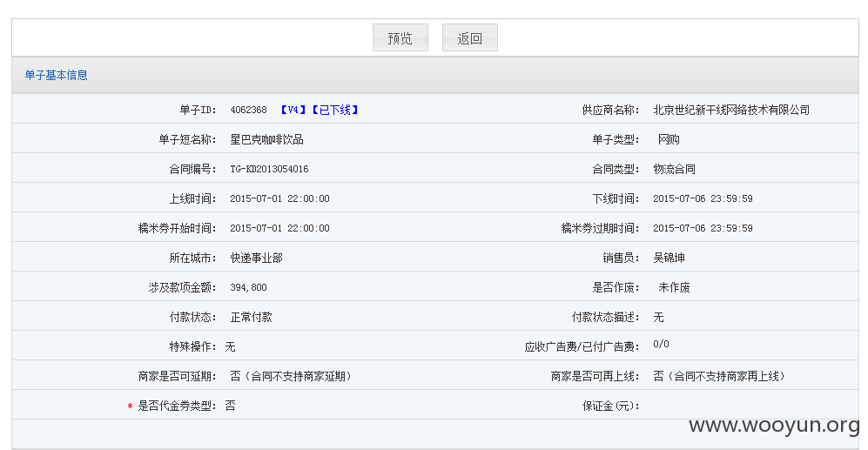Select advertising fee value 0/0
The height and width of the screenshot is (450, 868).
tap(661, 345)
